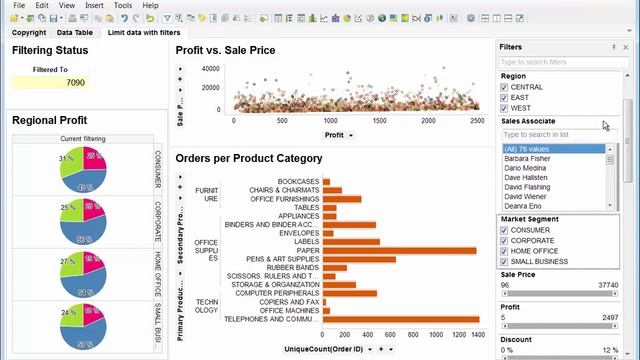
Task: Insert a Box Plot via toolbar icon
Action: pyautogui.click(x=440, y=18)
